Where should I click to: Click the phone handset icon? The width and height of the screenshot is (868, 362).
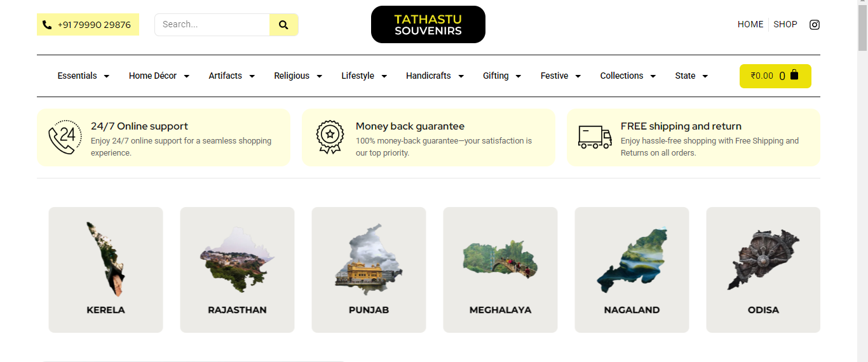pyautogui.click(x=47, y=25)
